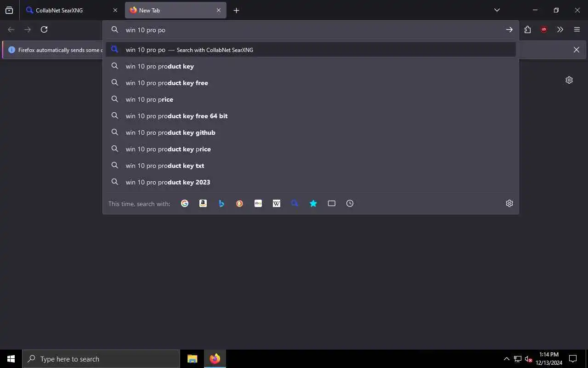Search this time with Amazon
Screen dimensions: 588x368
[203, 203]
